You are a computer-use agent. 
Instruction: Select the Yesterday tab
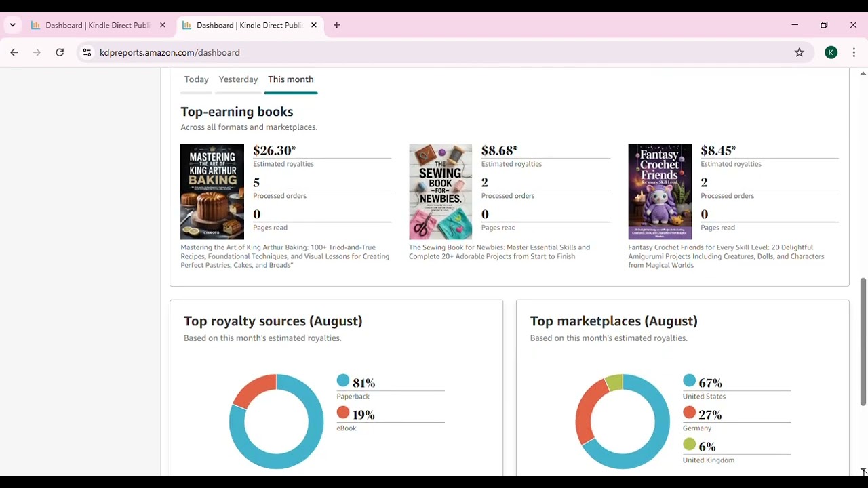238,79
